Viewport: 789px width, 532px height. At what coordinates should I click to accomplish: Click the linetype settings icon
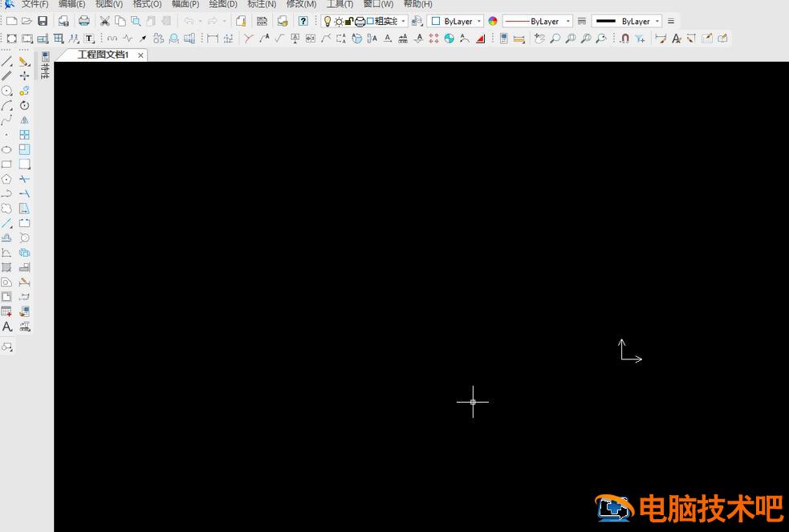[582, 21]
